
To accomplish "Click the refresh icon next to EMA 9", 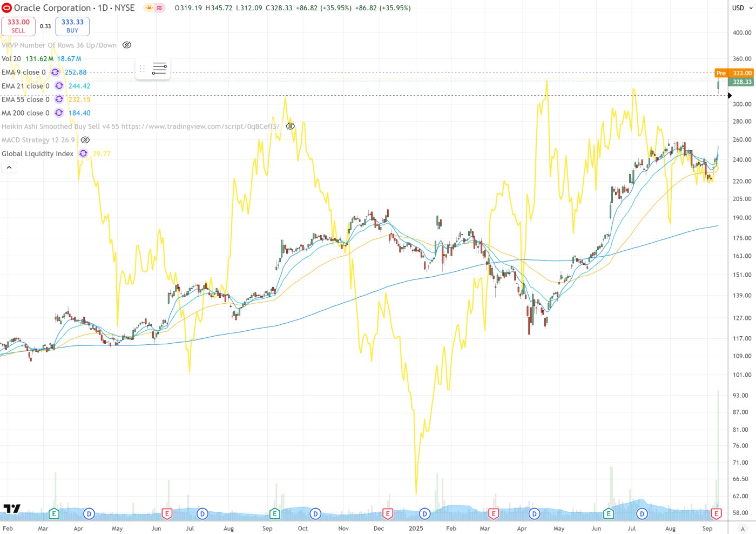I will point(55,72).
